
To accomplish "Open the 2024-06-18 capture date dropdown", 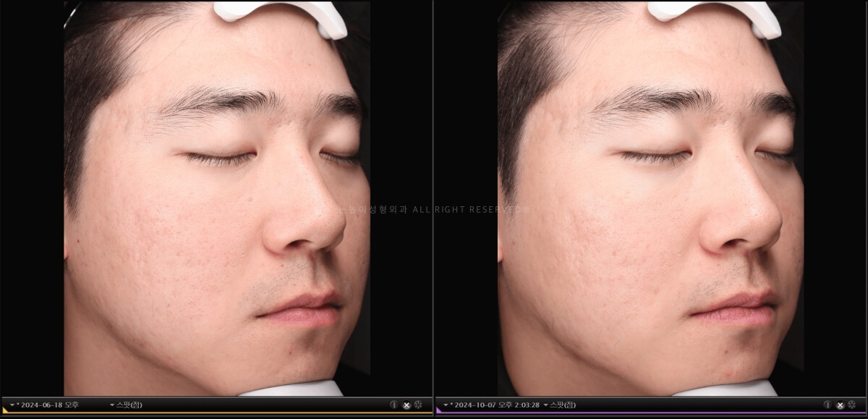I will (44, 405).
